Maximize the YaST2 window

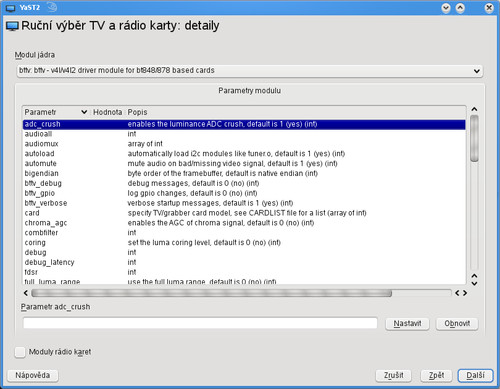tap(460, 8)
